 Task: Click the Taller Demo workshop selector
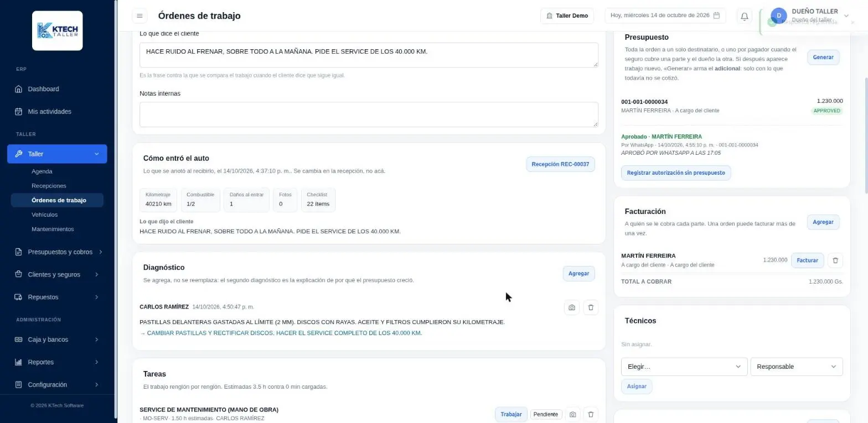tap(567, 16)
